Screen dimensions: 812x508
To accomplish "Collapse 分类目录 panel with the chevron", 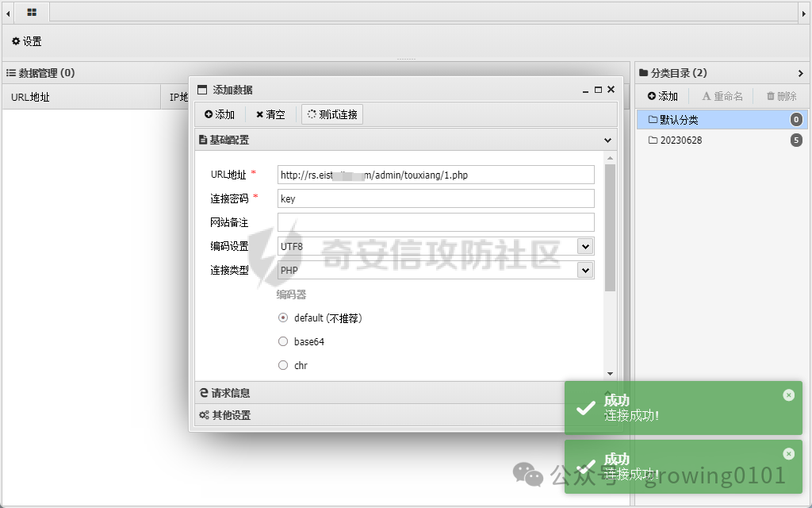I will 801,73.
